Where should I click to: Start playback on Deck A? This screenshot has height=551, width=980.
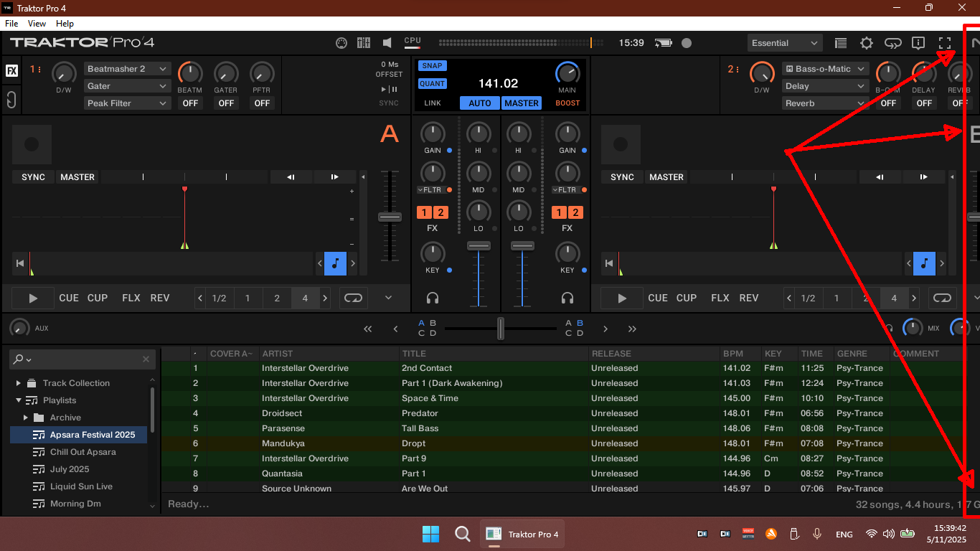[33, 298]
